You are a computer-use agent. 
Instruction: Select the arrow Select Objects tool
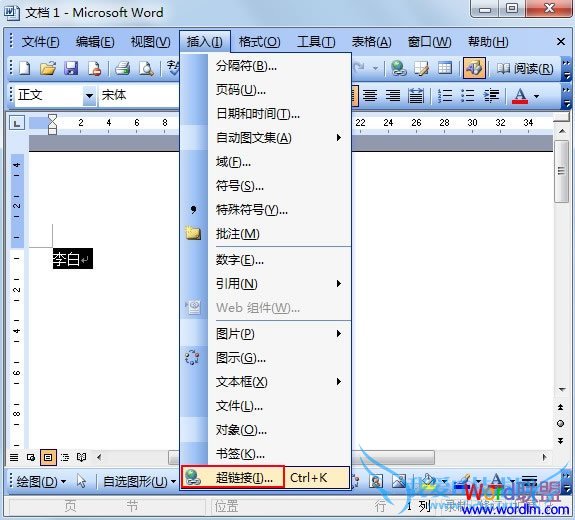[x=81, y=481]
